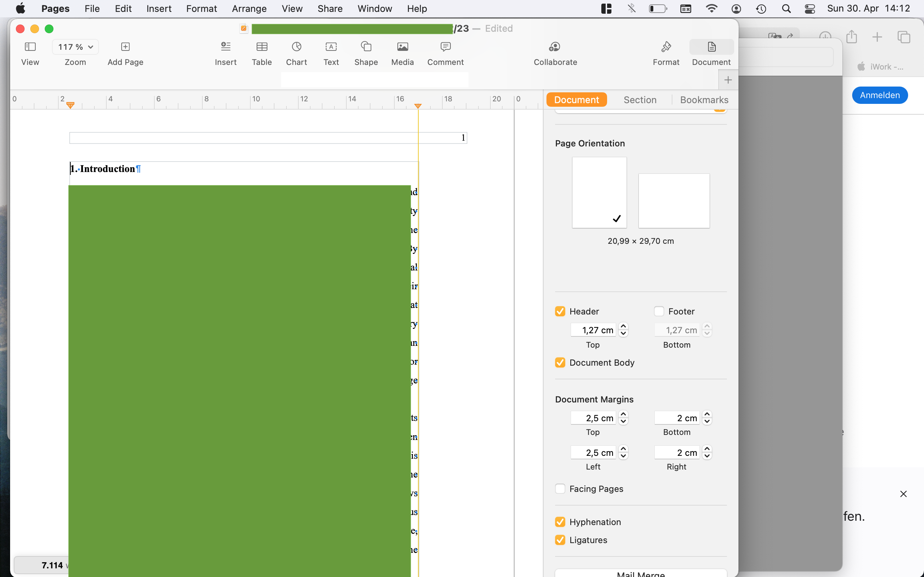
Task: Open the 117 % Zoom dropdown
Action: (x=75, y=47)
